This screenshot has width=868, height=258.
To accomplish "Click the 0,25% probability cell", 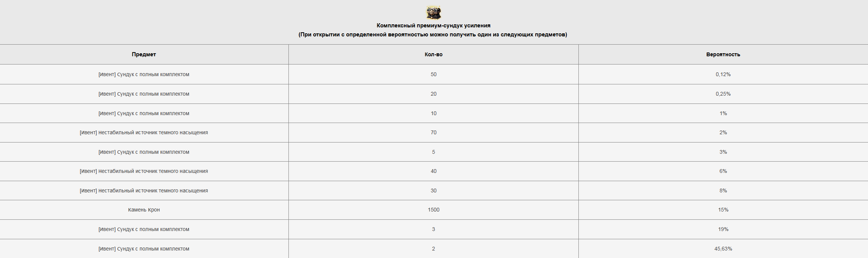I will (x=723, y=94).
